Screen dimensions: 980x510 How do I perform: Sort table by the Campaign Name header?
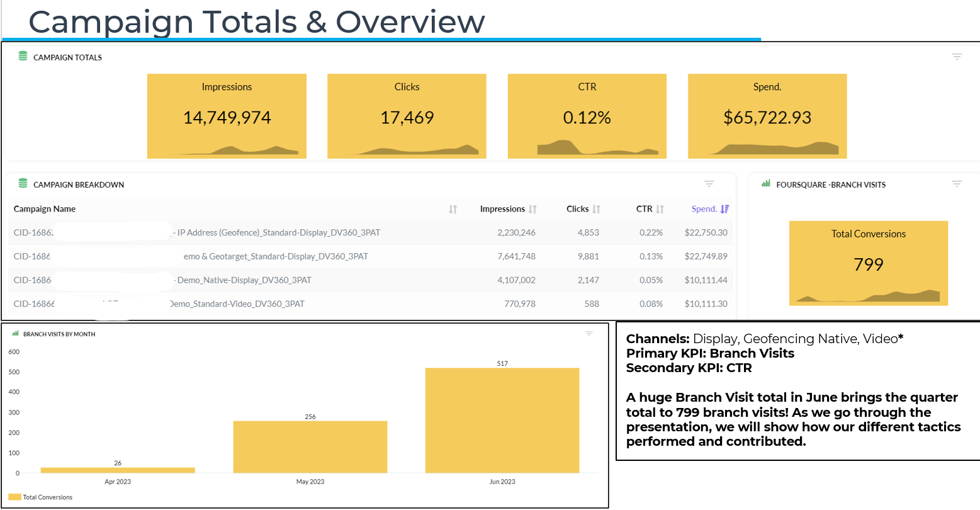(x=45, y=209)
